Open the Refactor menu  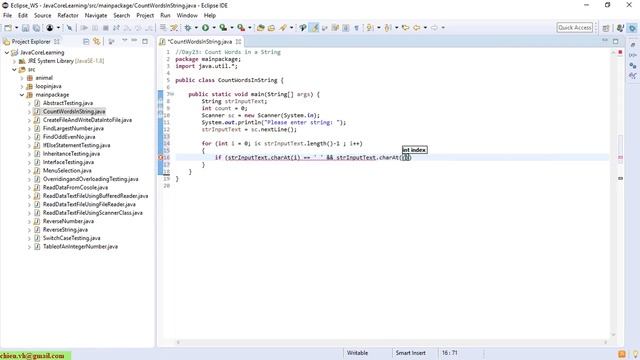(68, 15)
